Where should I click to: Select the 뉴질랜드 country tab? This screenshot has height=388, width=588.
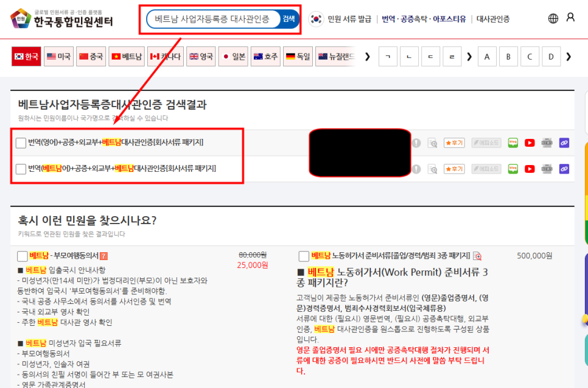[335, 57]
